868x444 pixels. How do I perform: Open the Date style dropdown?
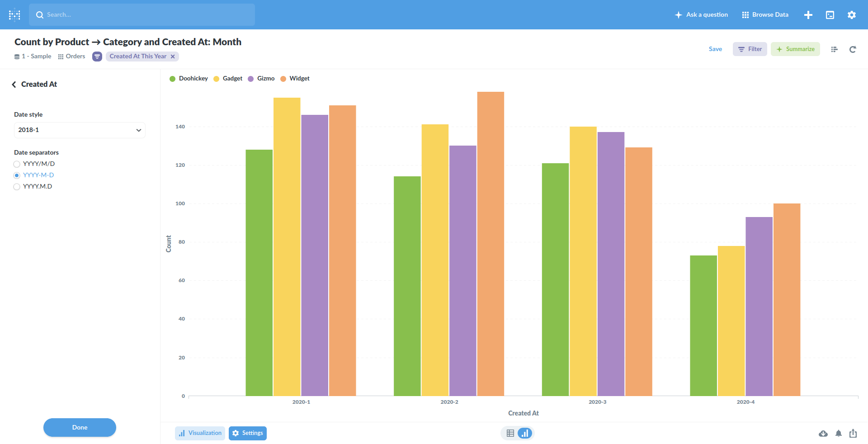(x=79, y=130)
